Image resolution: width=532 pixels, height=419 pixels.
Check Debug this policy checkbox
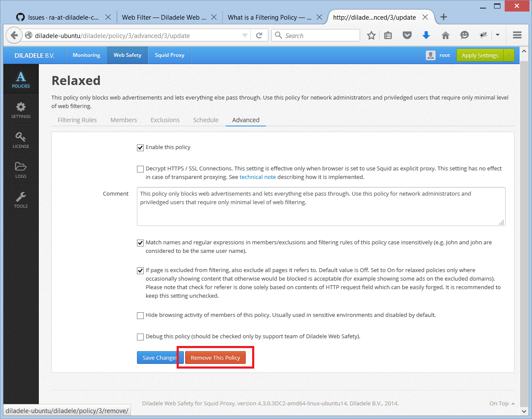point(140,337)
